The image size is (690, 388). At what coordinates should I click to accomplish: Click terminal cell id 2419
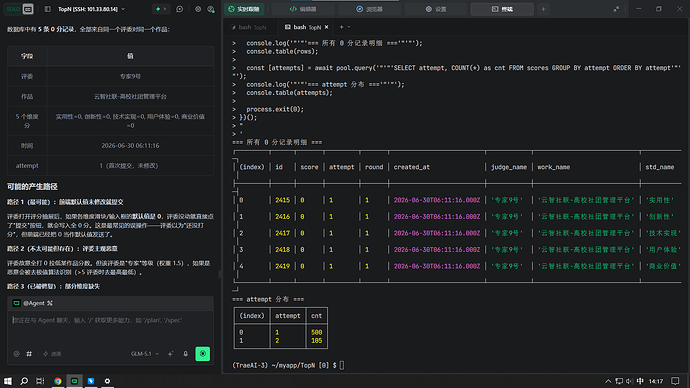283,266
